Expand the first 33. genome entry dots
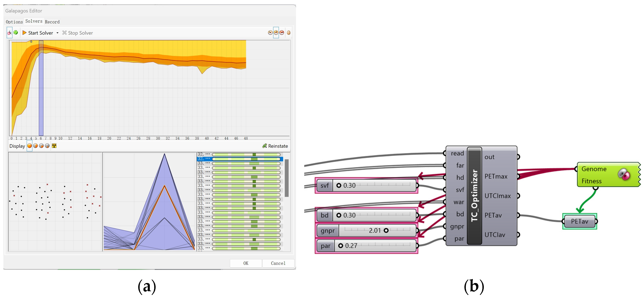 tap(208, 163)
